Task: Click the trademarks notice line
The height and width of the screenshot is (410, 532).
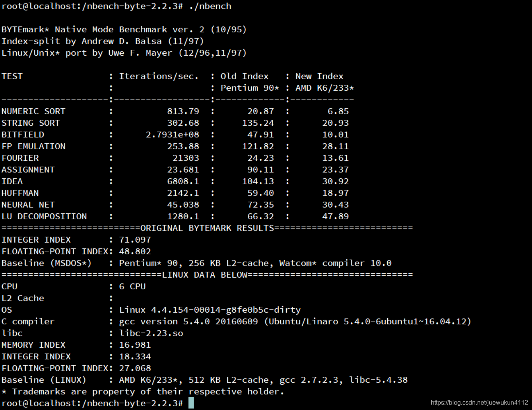Action: click(x=143, y=392)
